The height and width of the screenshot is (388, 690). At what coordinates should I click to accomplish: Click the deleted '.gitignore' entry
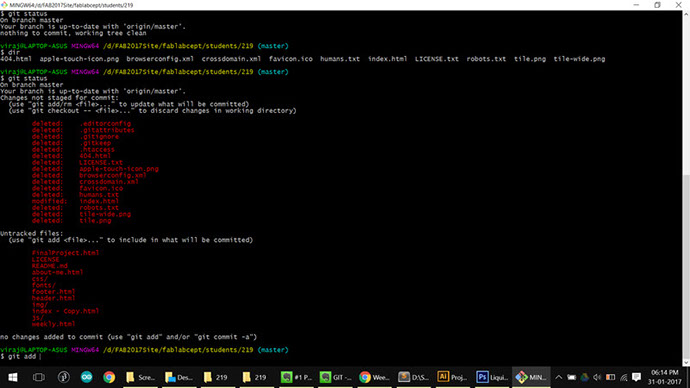pyautogui.click(x=75, y=136)
